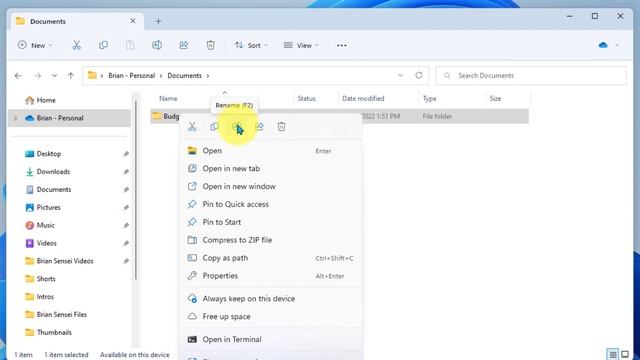Click the Documents tab title
The image size is (640, 360).
click(x=48, y=21)
